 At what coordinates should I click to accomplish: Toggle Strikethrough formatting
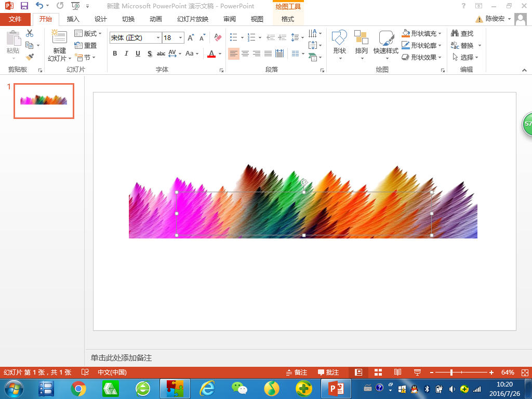[161, 54]
